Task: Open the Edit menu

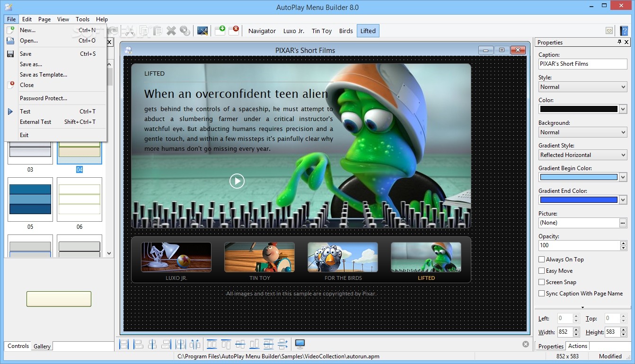Action: (x=27, y=19)
